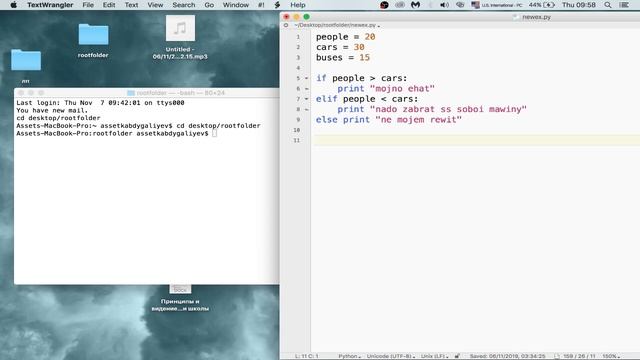Open the Unicode (UTF-8) encoding dropdown

[391, 356]
